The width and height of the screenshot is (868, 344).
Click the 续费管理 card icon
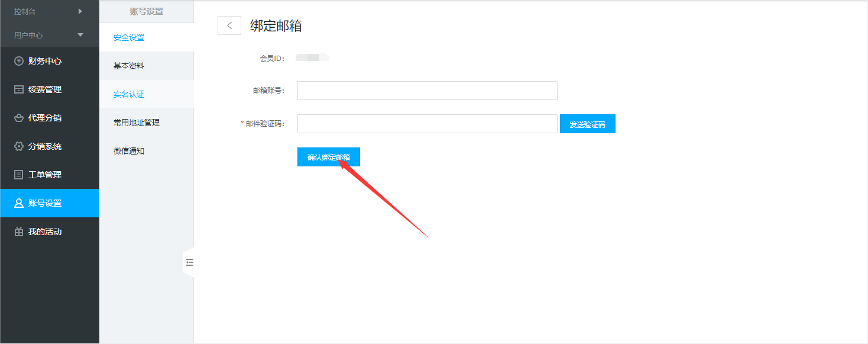coord(19,89)
